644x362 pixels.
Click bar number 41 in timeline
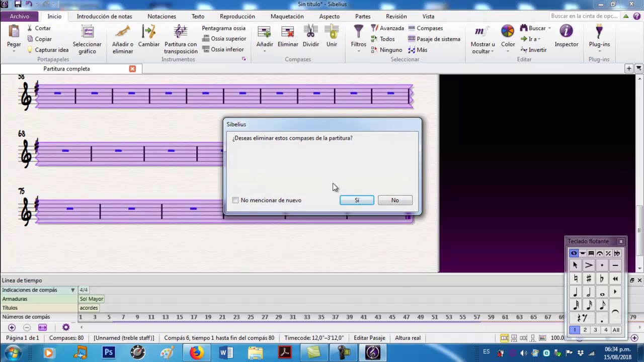click(364, 317)
